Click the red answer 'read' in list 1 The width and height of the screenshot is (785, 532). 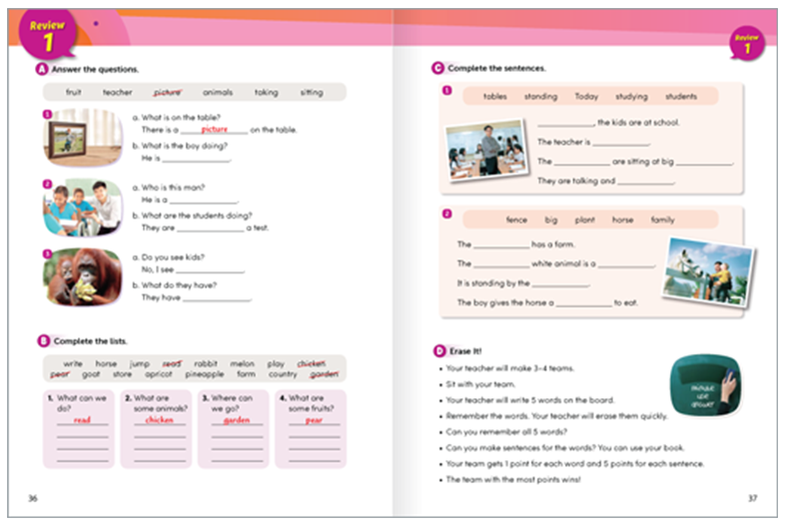82,420
